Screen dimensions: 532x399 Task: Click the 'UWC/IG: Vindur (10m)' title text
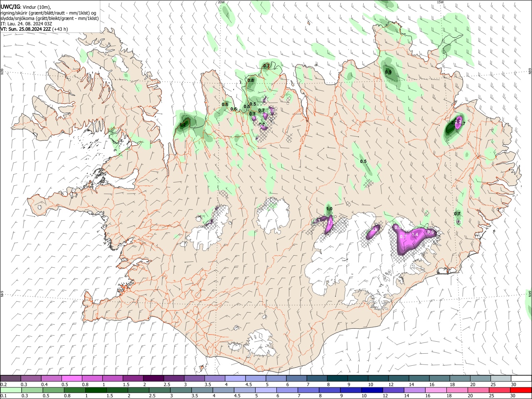click(x=26, y=7)
